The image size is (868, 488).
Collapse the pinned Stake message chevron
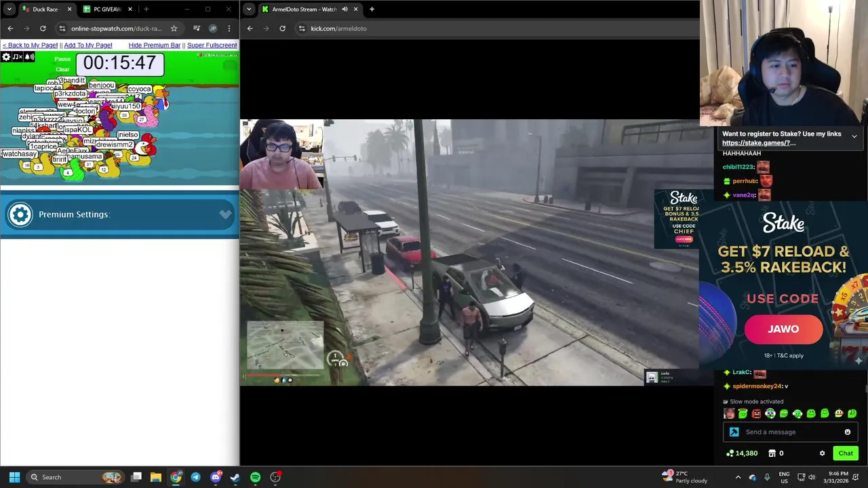(854, 136)
